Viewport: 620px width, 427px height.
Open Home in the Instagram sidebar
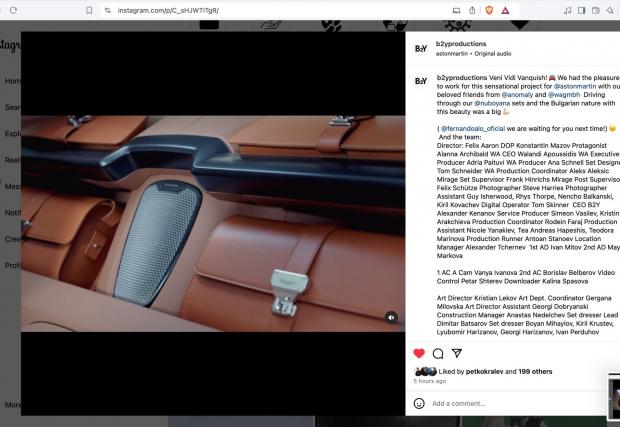(13, 81)
